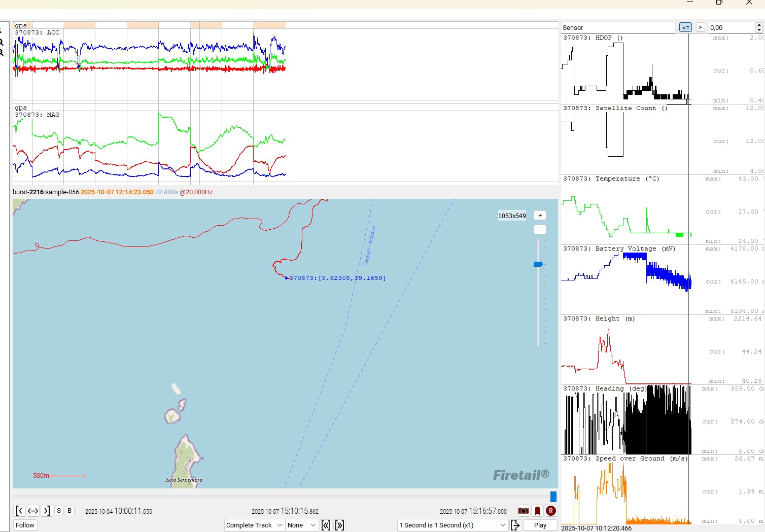
Task: Add a bookmark with the red bookmark icon
Action: coord(537,511)
